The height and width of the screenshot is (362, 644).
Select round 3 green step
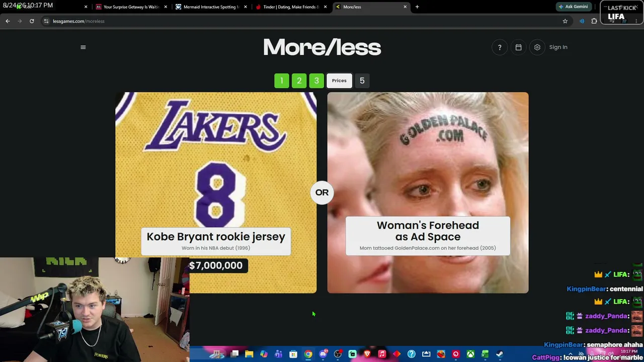pos(316,80)
